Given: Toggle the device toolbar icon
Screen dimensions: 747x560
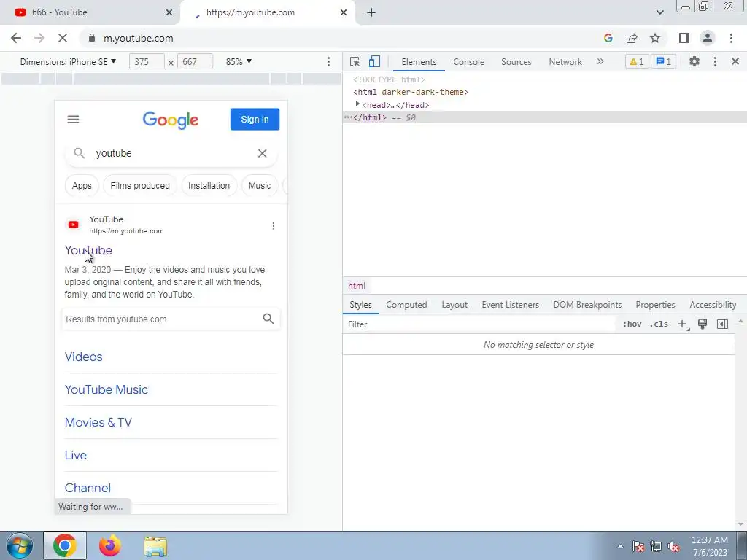Looking at the screenshot, I should pos(374,62).
